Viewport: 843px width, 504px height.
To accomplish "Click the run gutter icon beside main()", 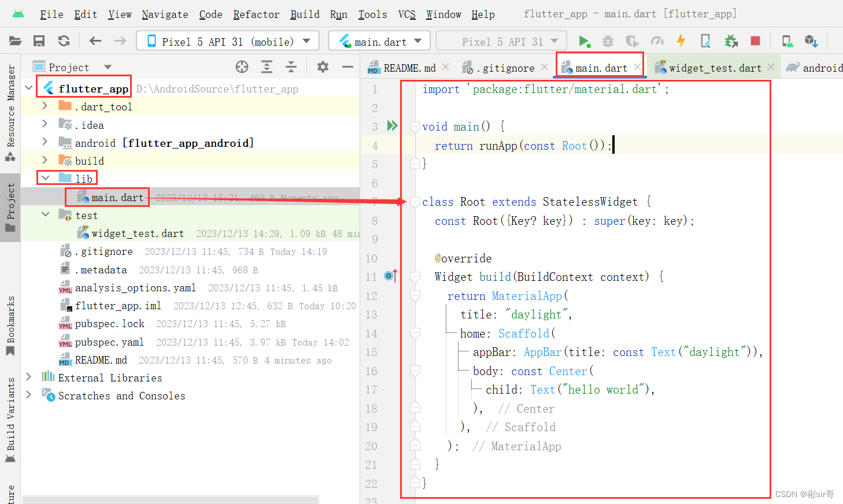I will [x=393, y=126].
